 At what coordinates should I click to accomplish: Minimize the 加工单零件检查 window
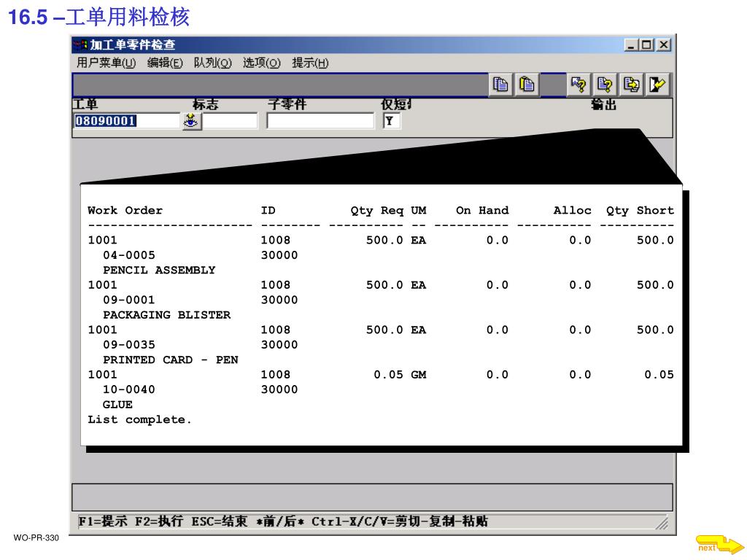[631, 44]
